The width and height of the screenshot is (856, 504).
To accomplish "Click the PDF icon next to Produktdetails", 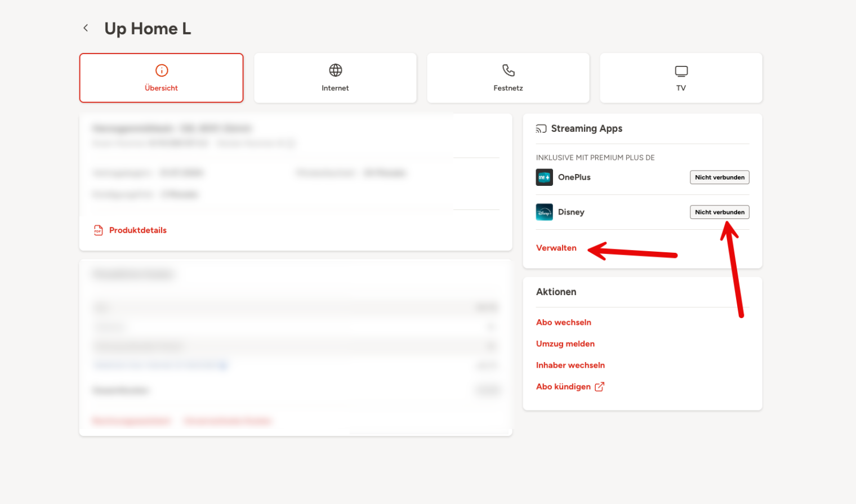I will coord(99,230).
